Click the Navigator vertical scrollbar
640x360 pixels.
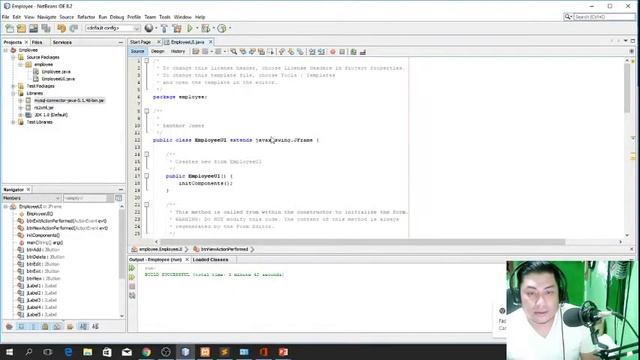point(122,245)
